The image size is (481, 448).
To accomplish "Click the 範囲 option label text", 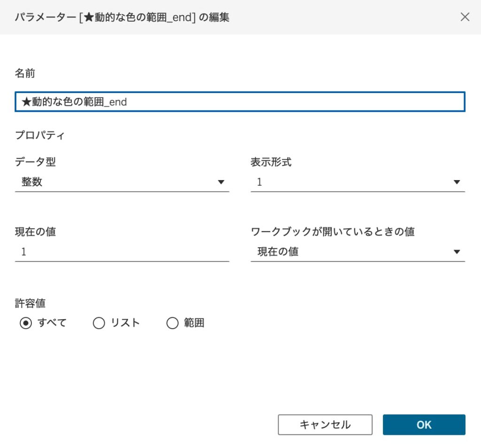I will coord(194,323).
